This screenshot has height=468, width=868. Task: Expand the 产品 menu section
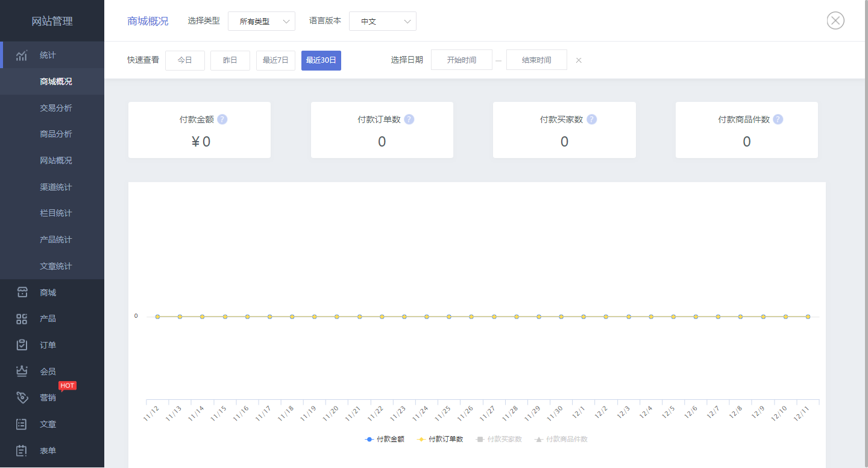(x=52, y=318)
